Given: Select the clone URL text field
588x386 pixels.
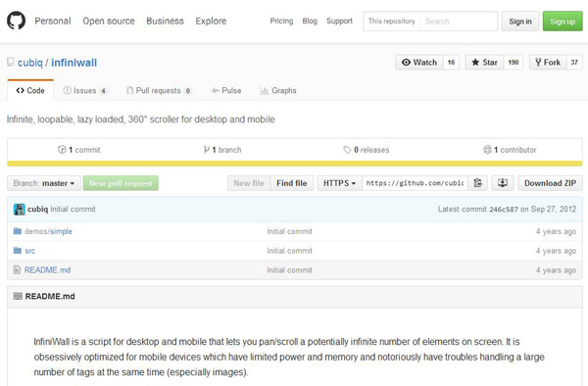Looking at the screenshot, I should click(x=415, y=183).
